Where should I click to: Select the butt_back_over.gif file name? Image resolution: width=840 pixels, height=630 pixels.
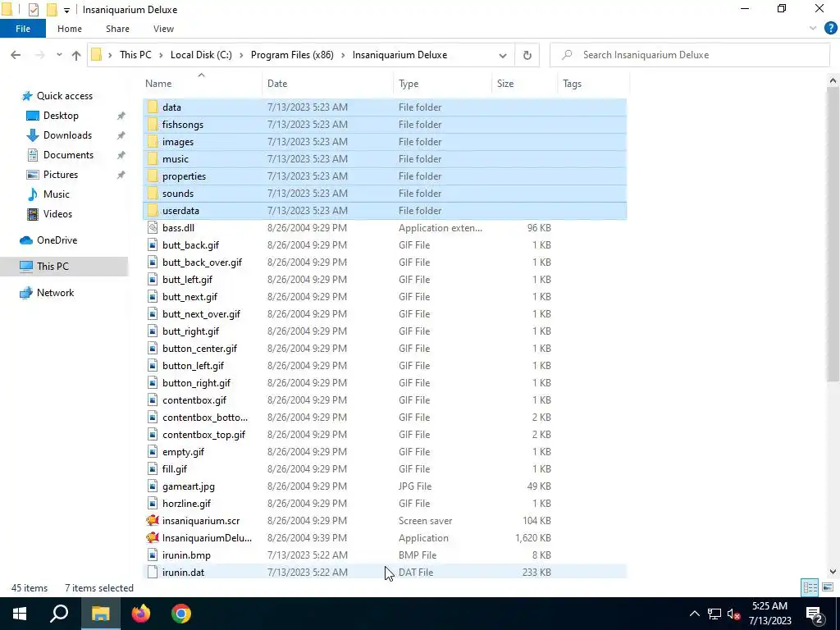pos(202,262)
